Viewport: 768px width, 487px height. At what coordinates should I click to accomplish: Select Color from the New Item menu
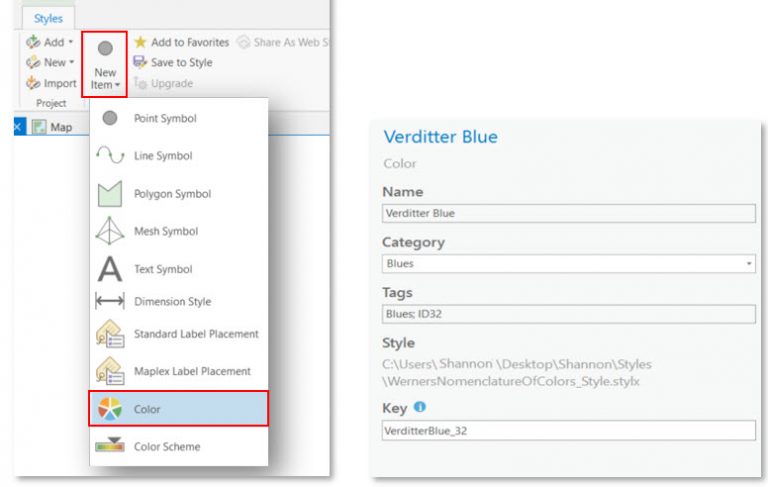point(147,409)
